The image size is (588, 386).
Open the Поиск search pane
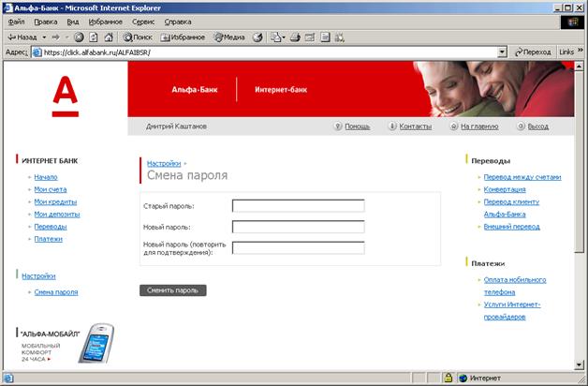click(138, 37)
